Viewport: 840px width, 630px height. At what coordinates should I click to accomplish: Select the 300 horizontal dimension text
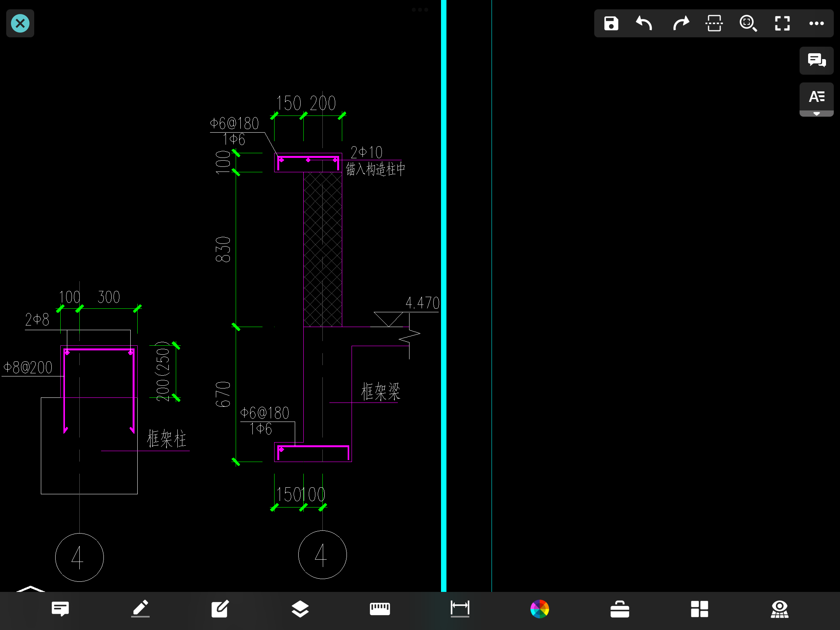109,297
